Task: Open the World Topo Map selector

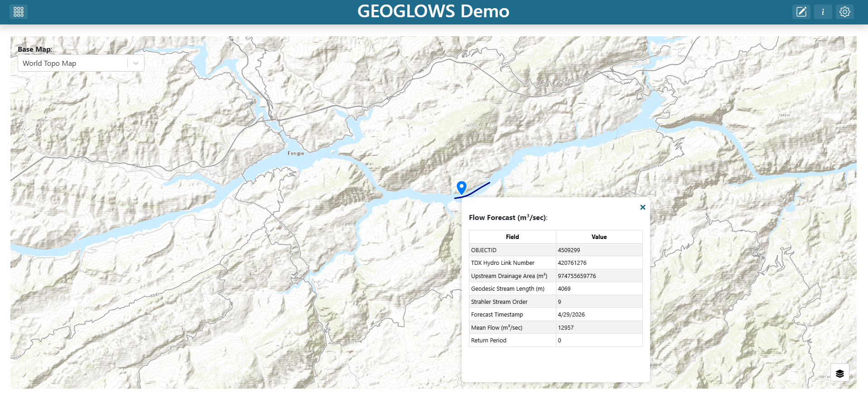Action: tap(81, 63)
